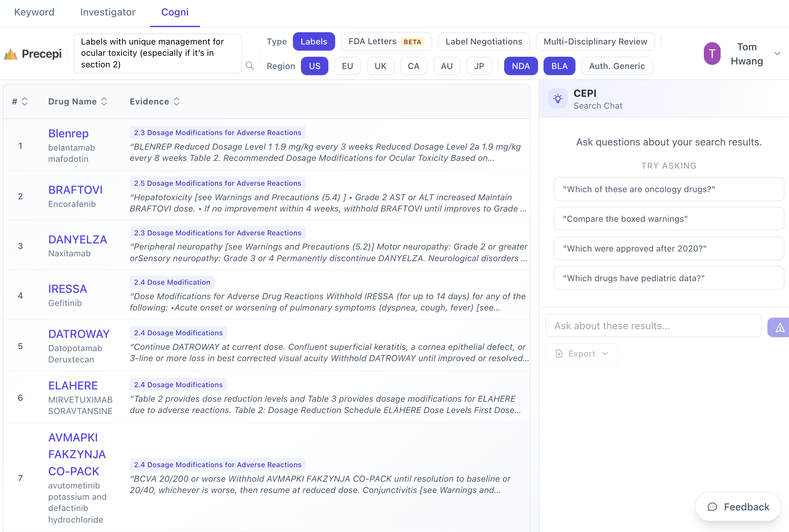789x532 pixels.
Task: Sort by # column arrows
Action: [25, 102]
